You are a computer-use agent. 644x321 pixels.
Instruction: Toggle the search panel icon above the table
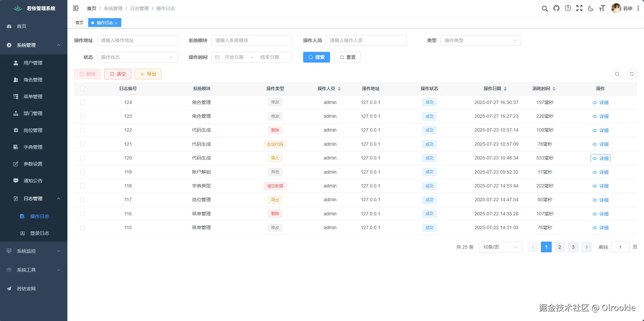pyautogui.click(x=617, y=74)
